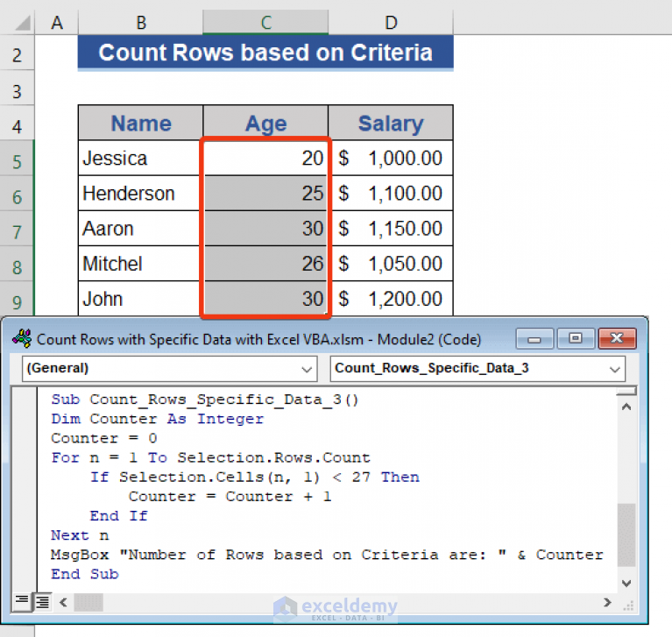Screen dimensions: 672x637
Task: Click the salary cell $ 1,100.00
Action: point(391,194)
